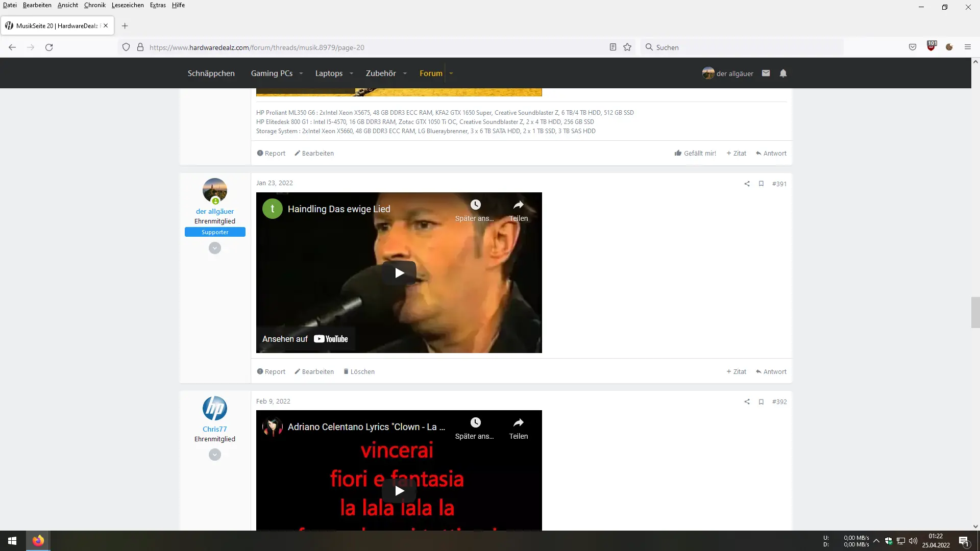Open the Windows Start menu
The image size is (980, 551).
(12, 541)
